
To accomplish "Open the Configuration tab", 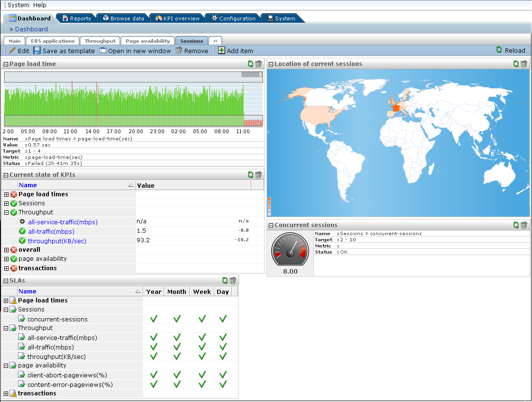I will [x=233, y=18].
